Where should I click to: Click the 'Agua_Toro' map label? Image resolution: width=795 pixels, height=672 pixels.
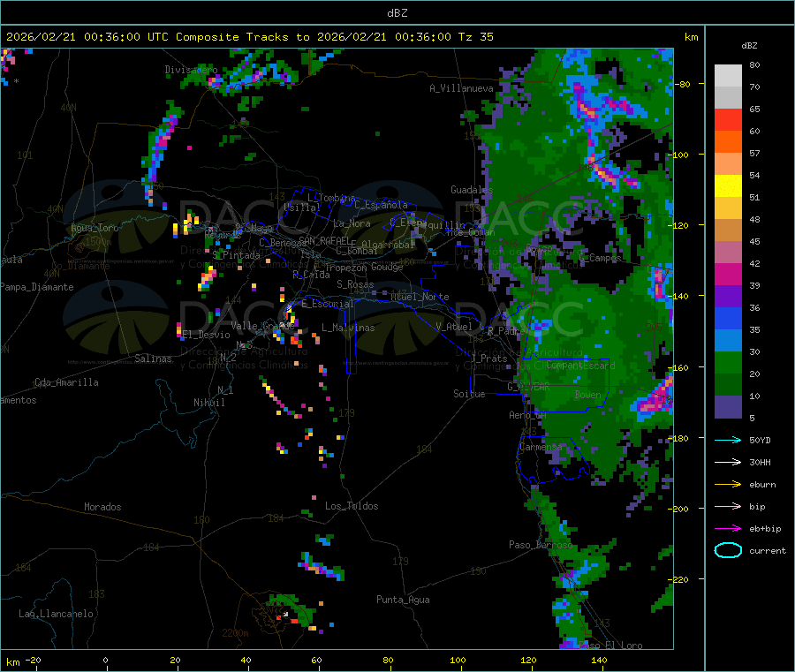[95, 228]
